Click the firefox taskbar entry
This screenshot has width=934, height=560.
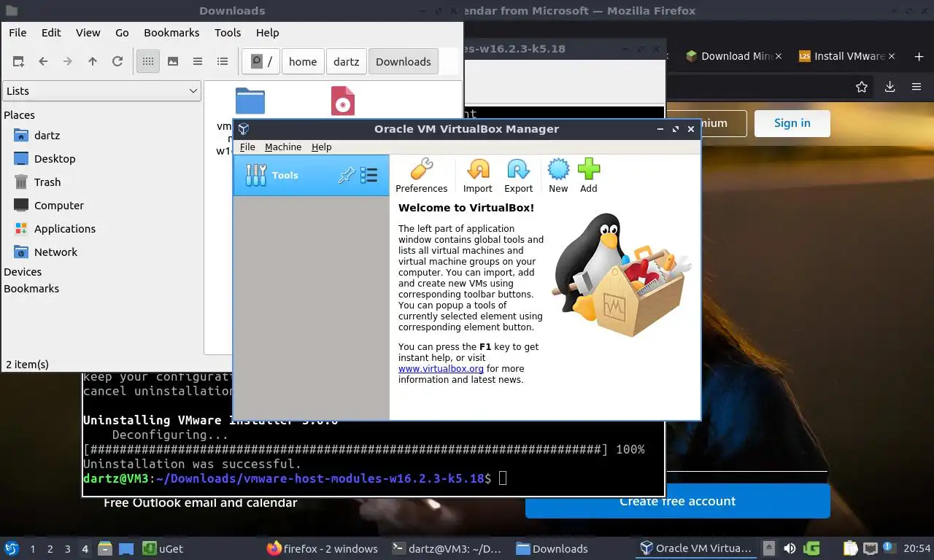point(323,548)
